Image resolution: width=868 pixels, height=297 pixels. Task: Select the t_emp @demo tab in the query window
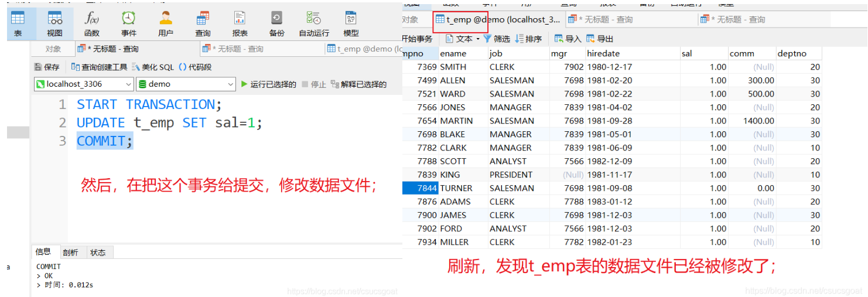(x=363, y=49)
